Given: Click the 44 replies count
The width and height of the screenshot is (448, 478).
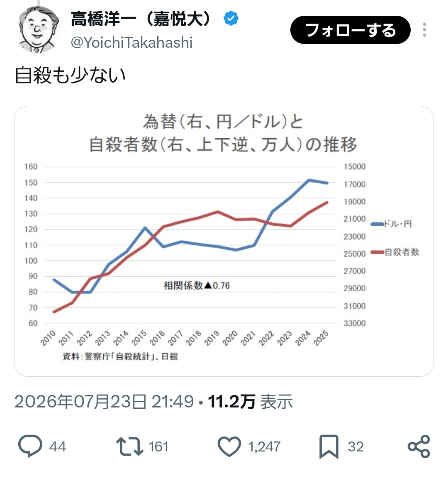Looking at the screenshot, I should coord(58,446).
